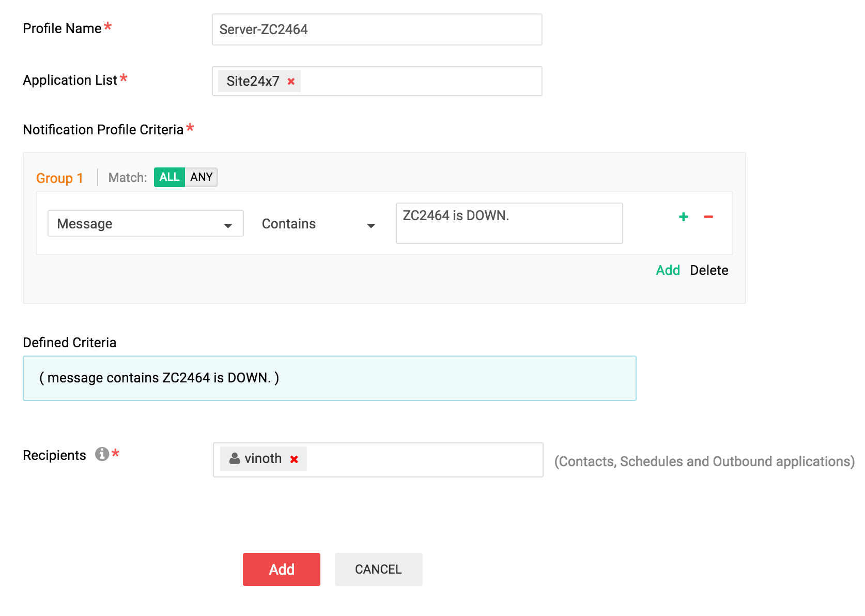Open Recipients info tooltip icon
865x616 pixels.
coord(102,454)
